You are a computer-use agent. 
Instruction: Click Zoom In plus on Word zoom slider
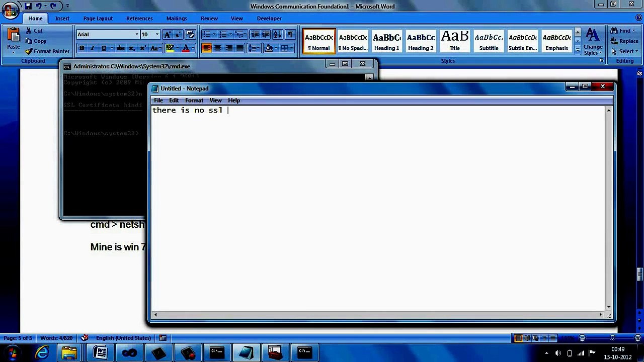638,338
